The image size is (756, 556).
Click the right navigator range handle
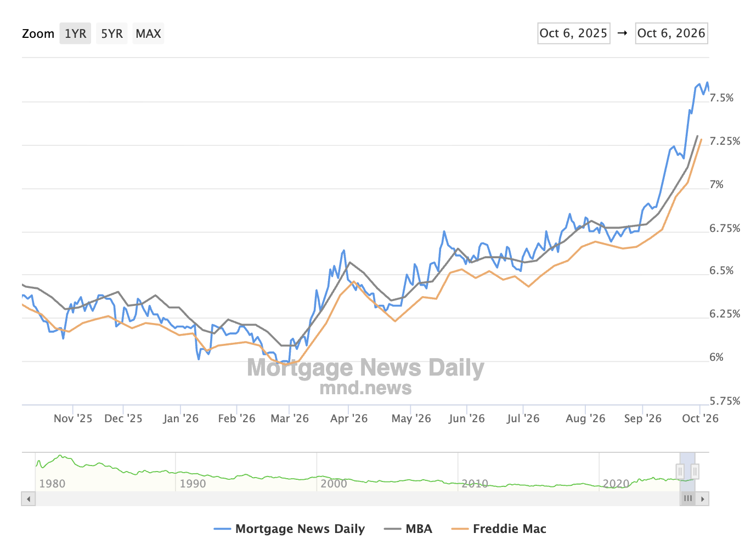tap(695, 471)
